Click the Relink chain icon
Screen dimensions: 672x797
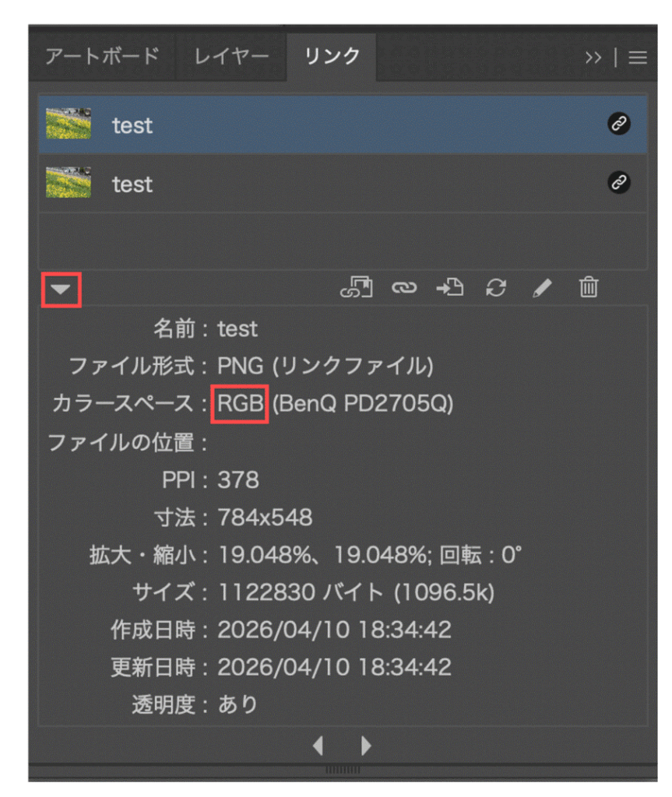point(404,288)
